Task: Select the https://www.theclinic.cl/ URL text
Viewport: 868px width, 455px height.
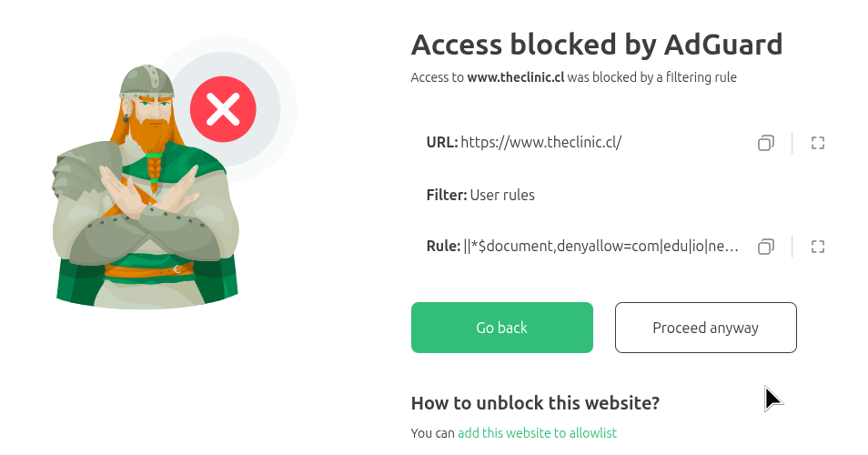Action: coord(540,142)
